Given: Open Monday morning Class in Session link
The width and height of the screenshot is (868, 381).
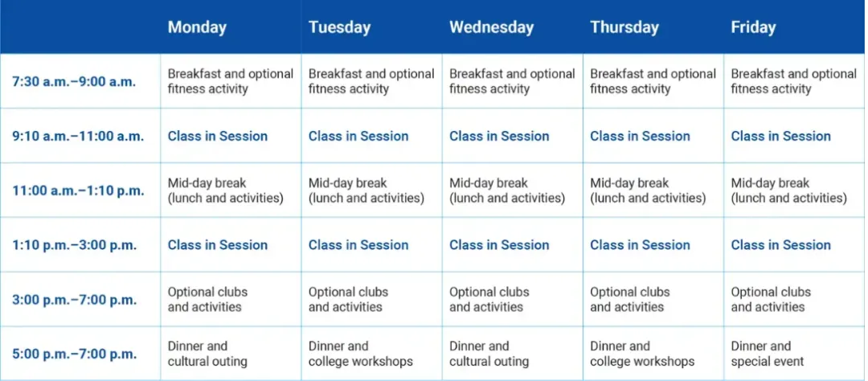Looking at the screenshot, I should pos(218,136).
